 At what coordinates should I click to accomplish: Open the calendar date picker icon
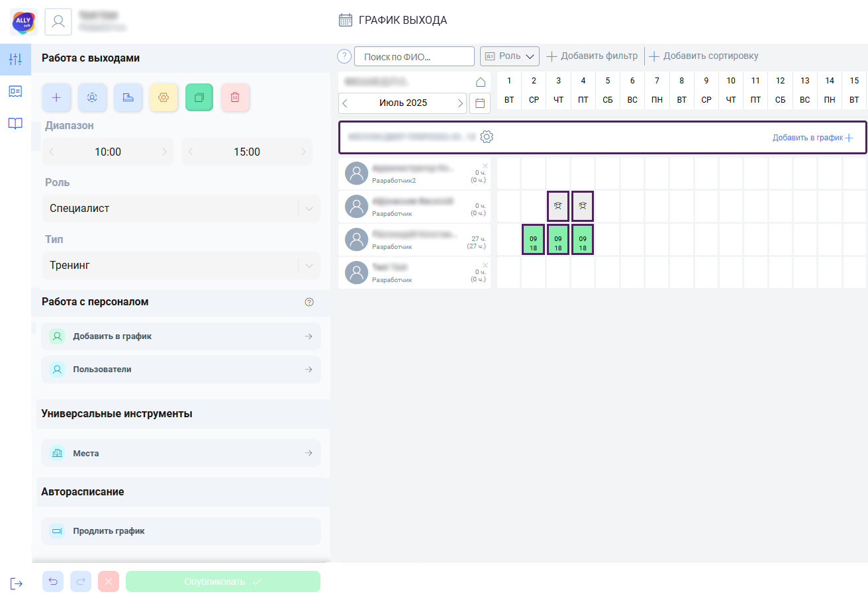[480, 103]
